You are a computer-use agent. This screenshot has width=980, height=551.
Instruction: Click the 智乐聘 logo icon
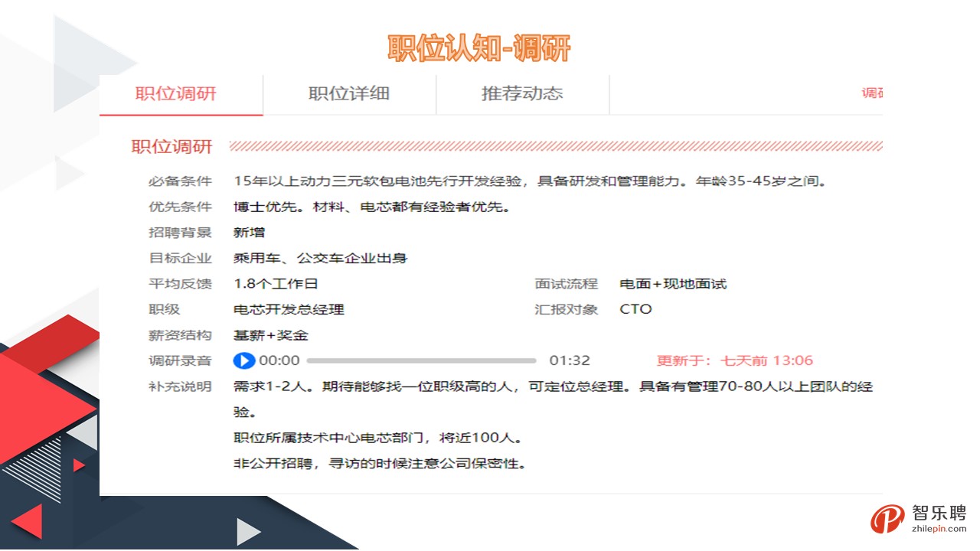[x=887, y=520]
